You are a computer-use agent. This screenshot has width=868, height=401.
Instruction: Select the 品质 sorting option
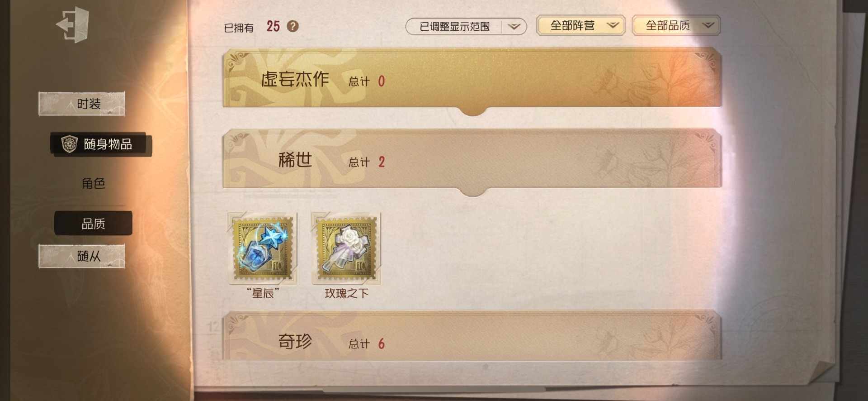[x=93, y=223]
